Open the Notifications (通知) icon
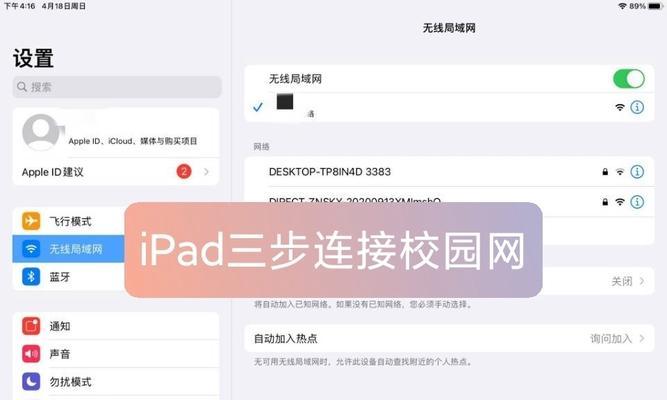The image size is (667, 400). pyautogui.click(x=31, y=326)
